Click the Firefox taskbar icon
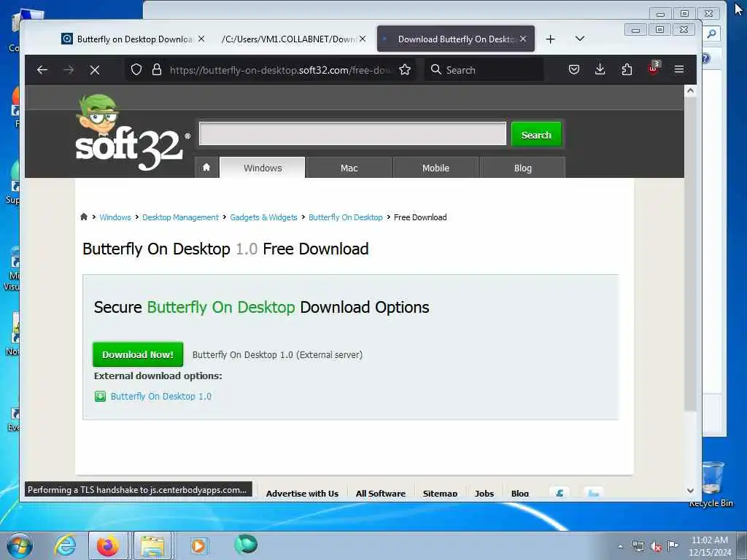Screen dimensions: 747x560 pyautogui.click(x=108, y=545)
